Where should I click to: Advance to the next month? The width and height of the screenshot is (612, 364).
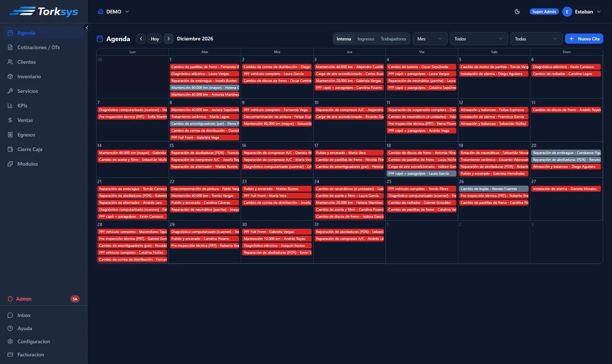169,39
